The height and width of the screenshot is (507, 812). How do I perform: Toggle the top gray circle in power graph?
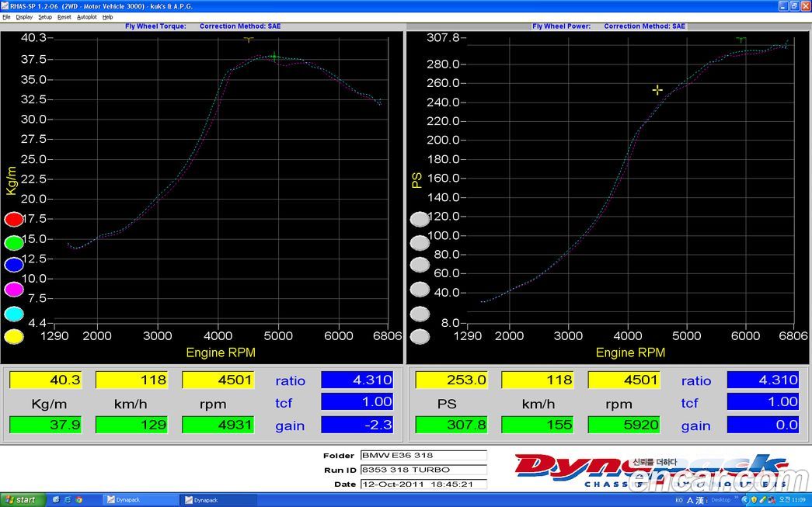click(x=420, y=220)
